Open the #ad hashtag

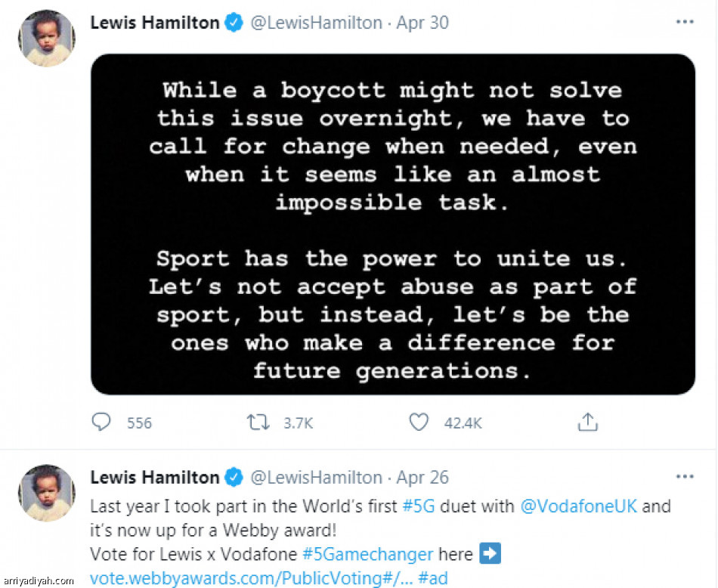point(433,578)
